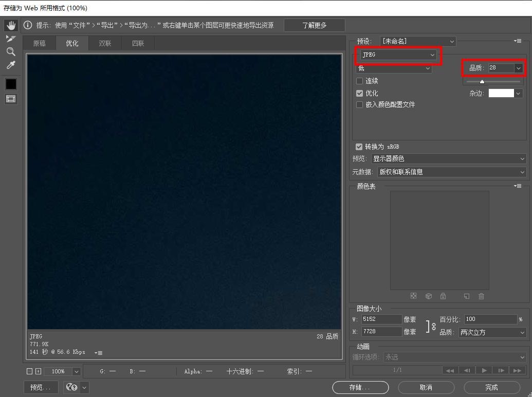Click the 存储... save button

[x=360, y=387]
